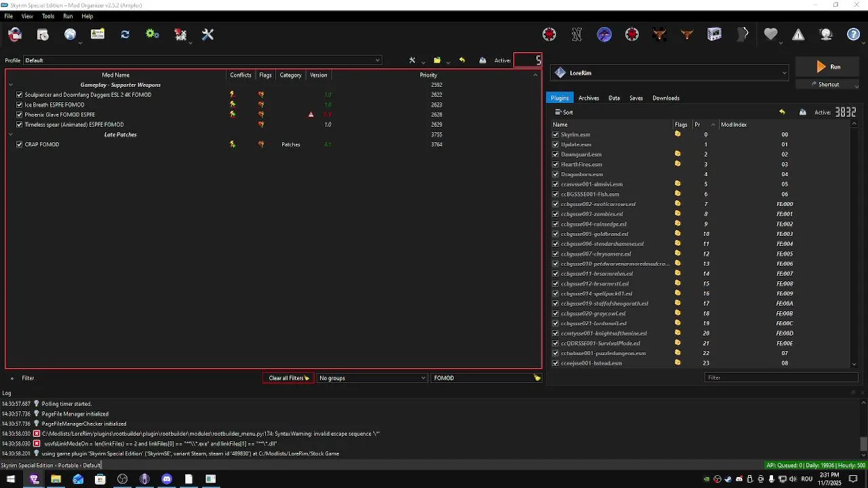Uncheck Soulpiercer and Doomfang Daggers mod
This screenshot has width=868, height=488.
coord(20,95)
